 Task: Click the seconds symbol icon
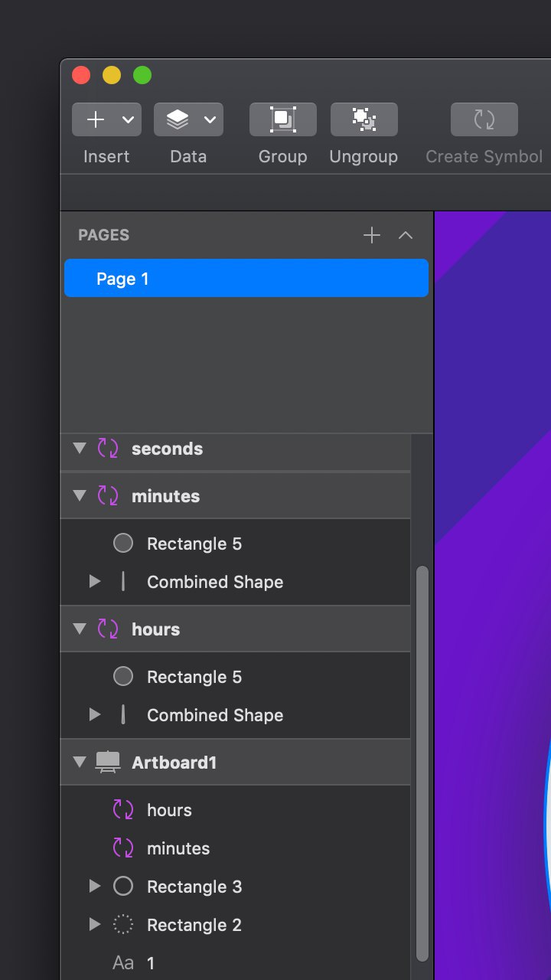[x=108, y=449]
